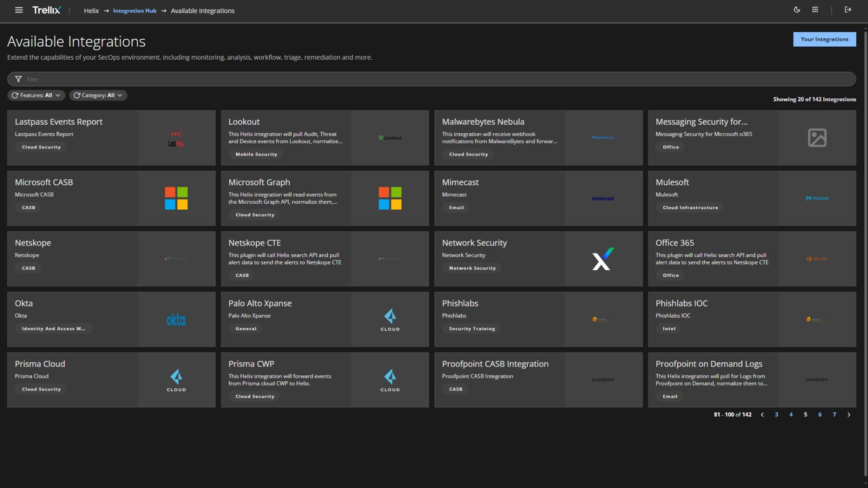868x488 pixels.
Task: Click the Cloud logo on Prisma Cloud card
Action: tap(176, 380)
